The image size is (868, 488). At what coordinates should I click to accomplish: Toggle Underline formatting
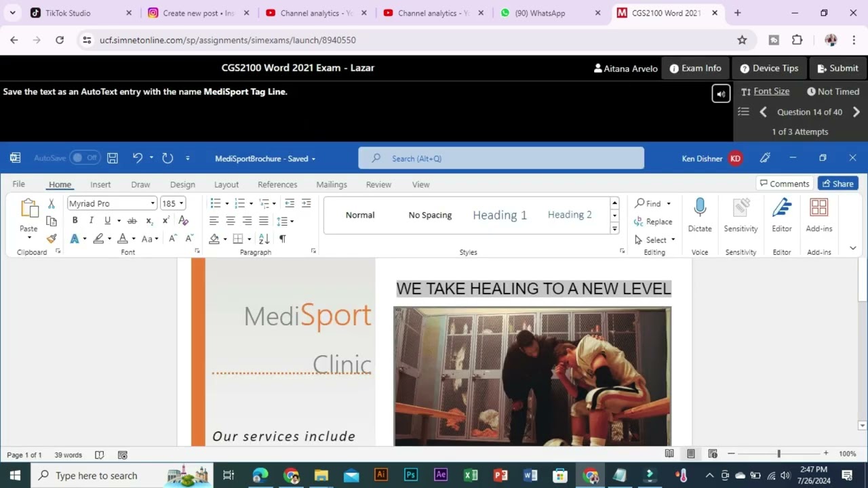pyautogui.click(x=107, y=221)
